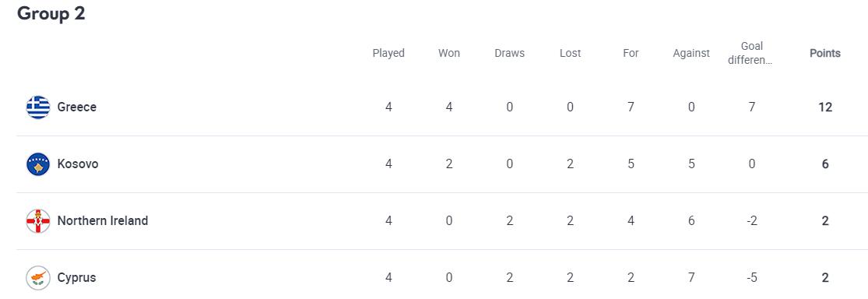The width and height of the screenshot is (868, 299).
Task: Click the Against column header
Action: (x=691, y=53)
